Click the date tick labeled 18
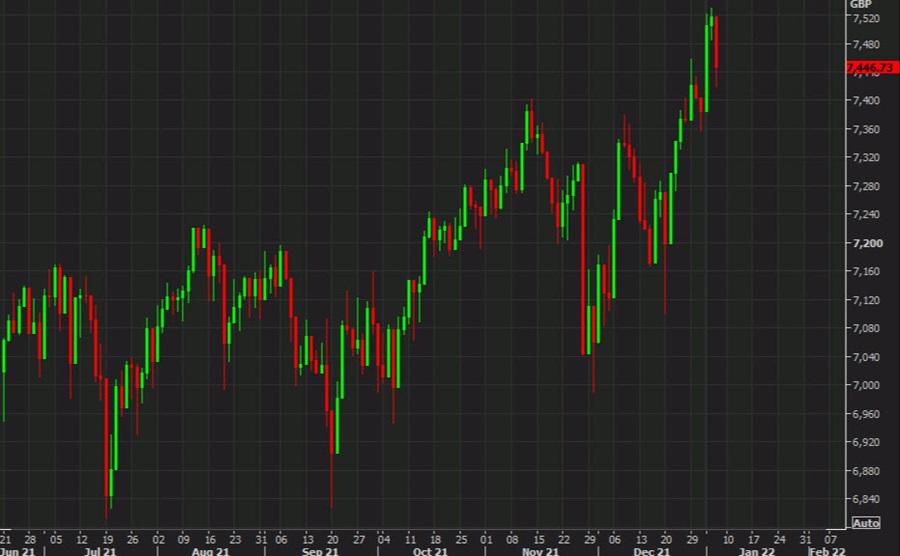The image size is (900, 556). click(x=436, y=539)
